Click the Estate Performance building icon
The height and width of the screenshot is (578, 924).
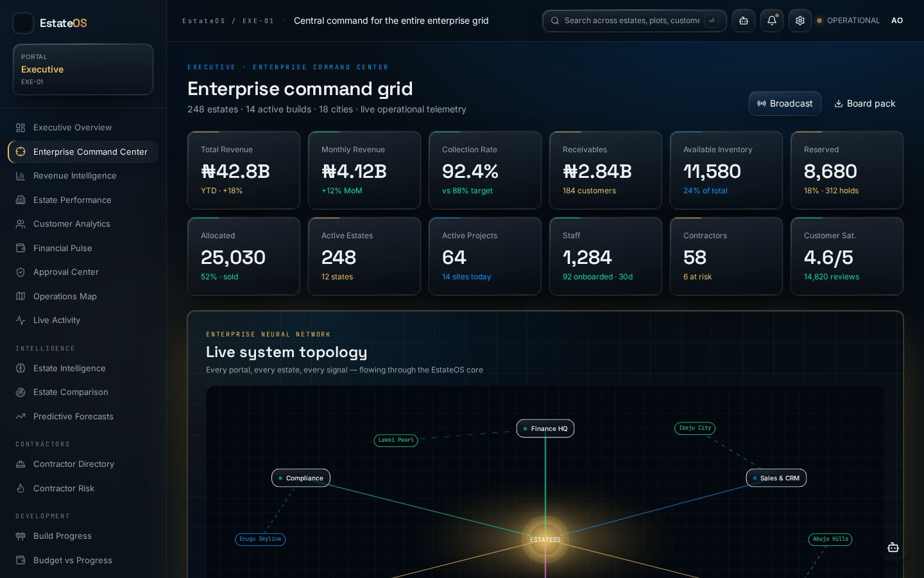tap(21, 200)
